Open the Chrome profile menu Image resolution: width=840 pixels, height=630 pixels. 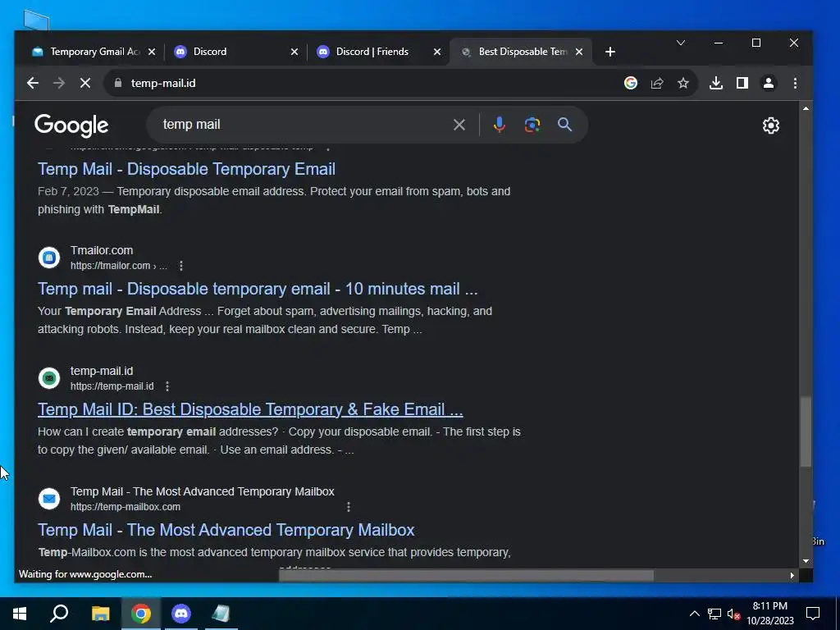point(768,83)
